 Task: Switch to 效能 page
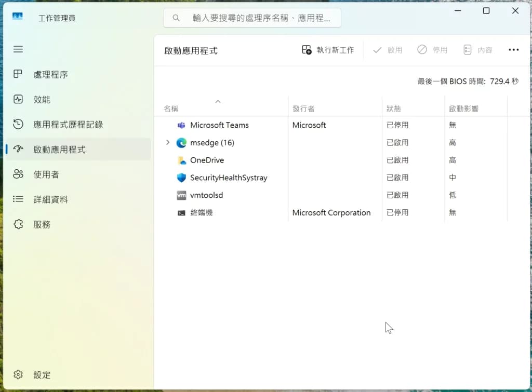pyautogui.click(x=78, y=99)
